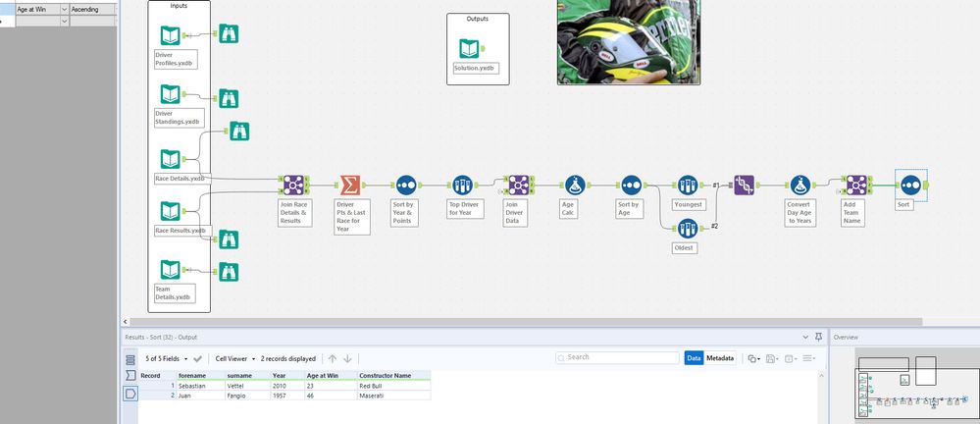Click the open results in new window icon
980x424 pixels.
click(790, 359)
